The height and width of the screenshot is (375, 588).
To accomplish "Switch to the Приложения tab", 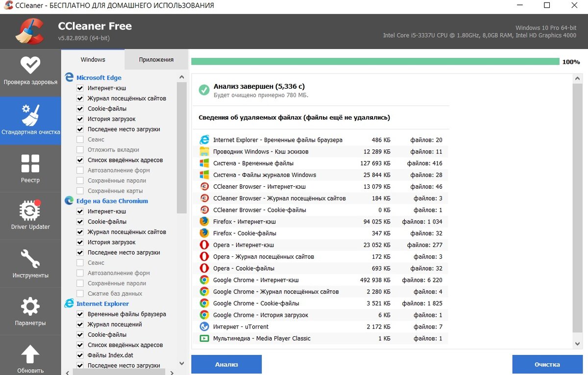I will pos(156,59).
